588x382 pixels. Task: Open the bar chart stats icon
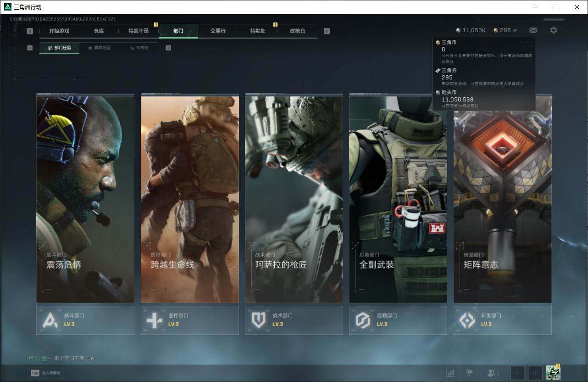pos(450,373)
